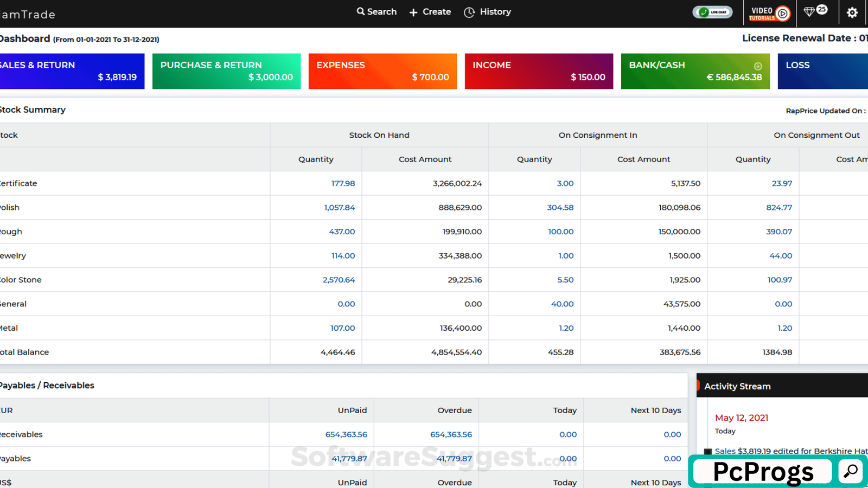Open Color Stone consignment out quantity 100.97
868x488 pixels.
click(780, 280)
